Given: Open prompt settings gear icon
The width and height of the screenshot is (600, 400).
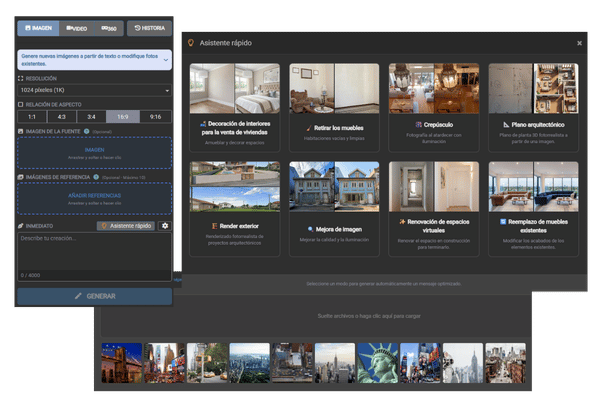Looking at the screenshot, I should coord(165,226).
